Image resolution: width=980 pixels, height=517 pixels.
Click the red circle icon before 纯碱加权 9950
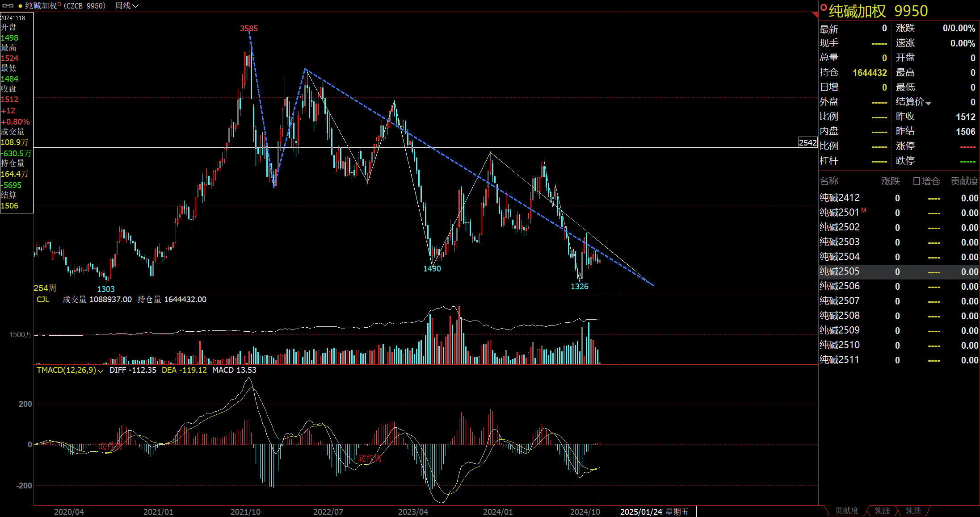coord(824,7)
